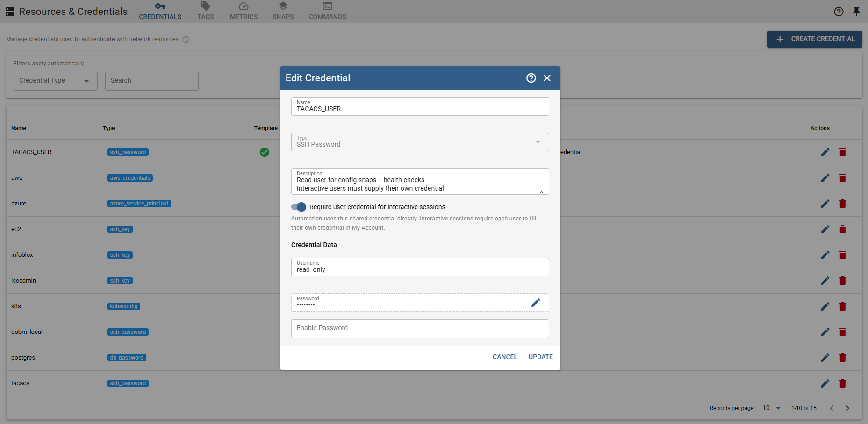Go to previous page of credentials

point(832,408)
